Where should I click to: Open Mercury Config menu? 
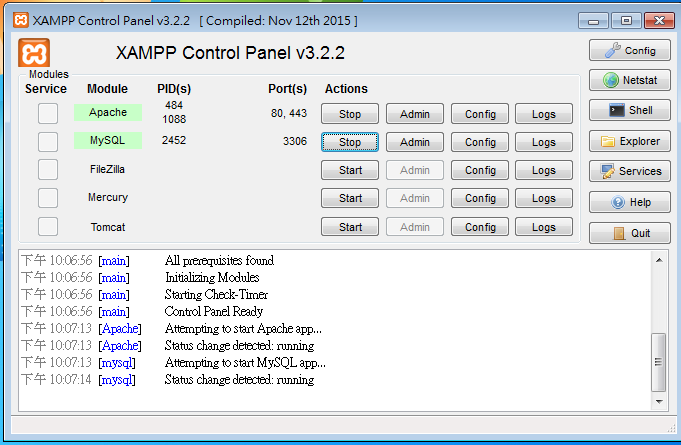pyautogui.click(x=480, y=198)
